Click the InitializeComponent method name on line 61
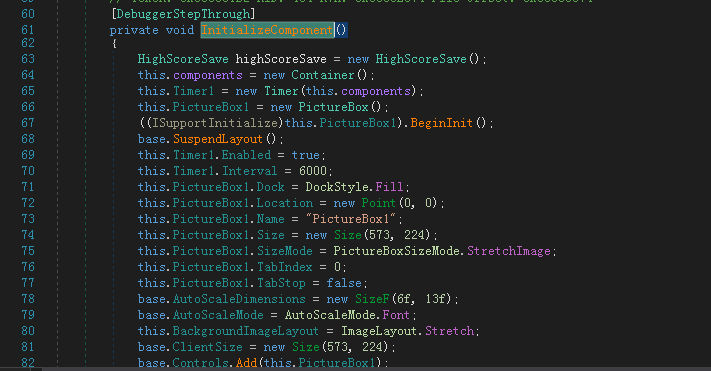Screen dimensions: 711x371 [x=267, y=30]
